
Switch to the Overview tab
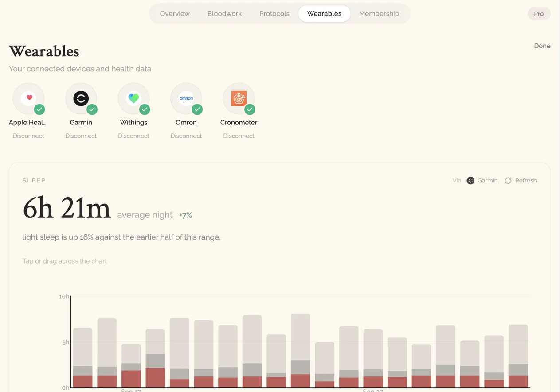tap(175, 14)
